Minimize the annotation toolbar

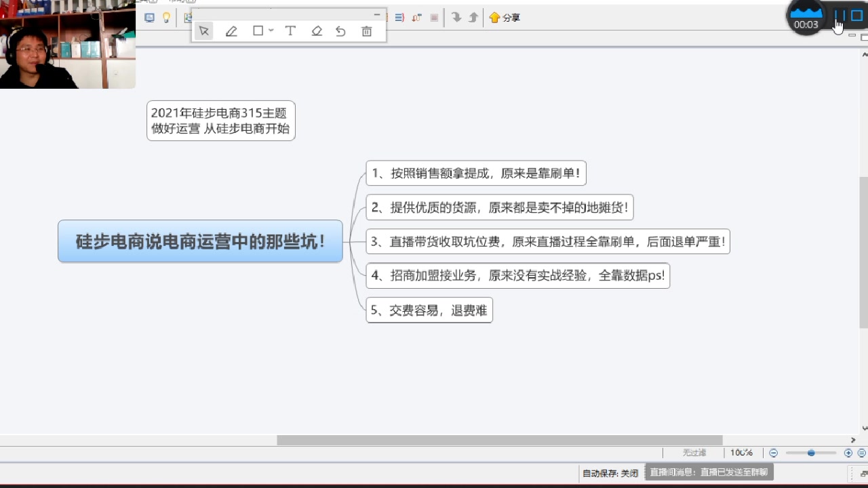pos(377,14)
